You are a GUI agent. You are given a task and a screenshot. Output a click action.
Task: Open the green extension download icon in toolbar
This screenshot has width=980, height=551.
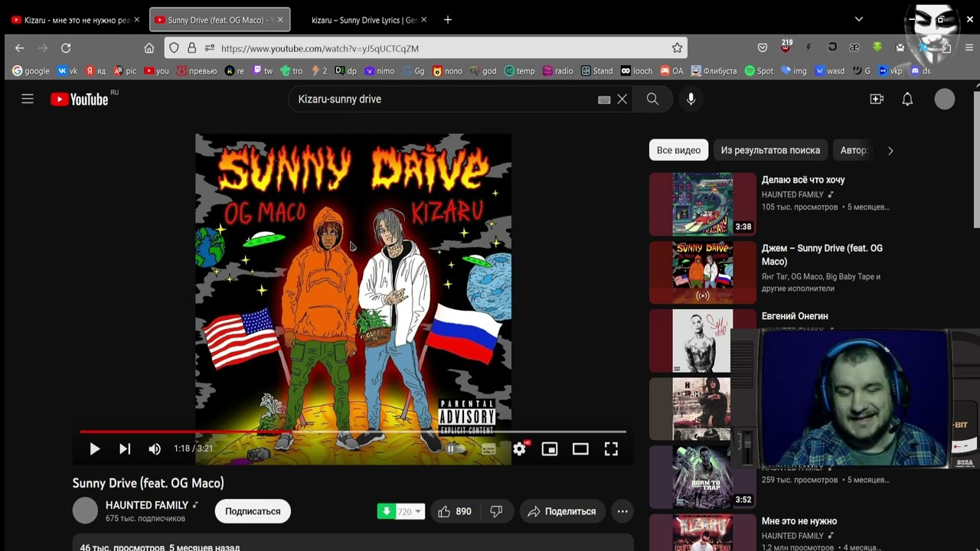(877, 47)
